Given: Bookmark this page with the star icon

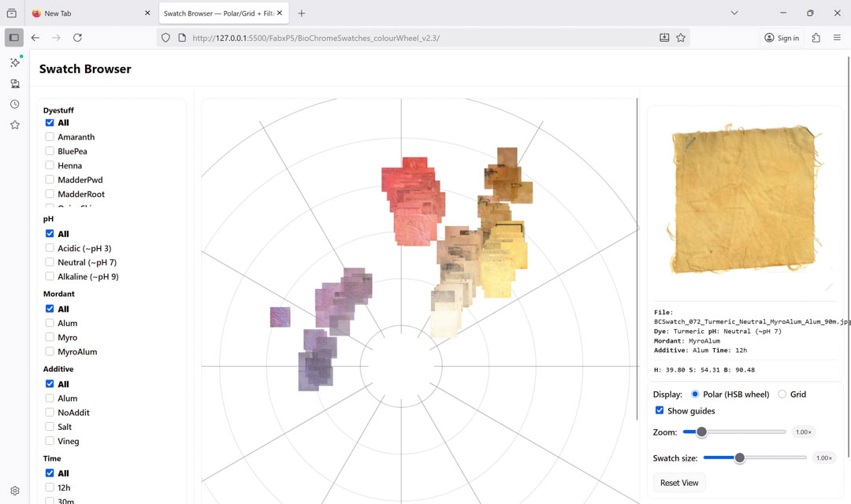Looking at the screenshot, I should click(681, 38).
